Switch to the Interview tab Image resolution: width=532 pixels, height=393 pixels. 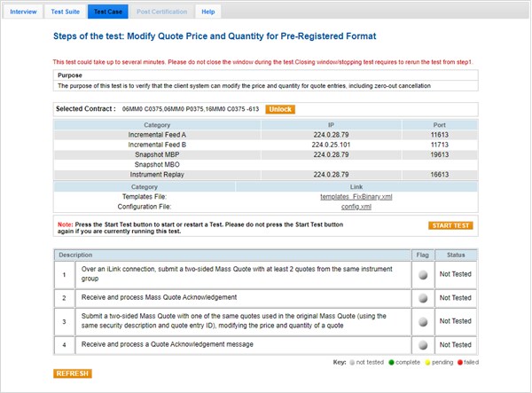click(23, 12)
